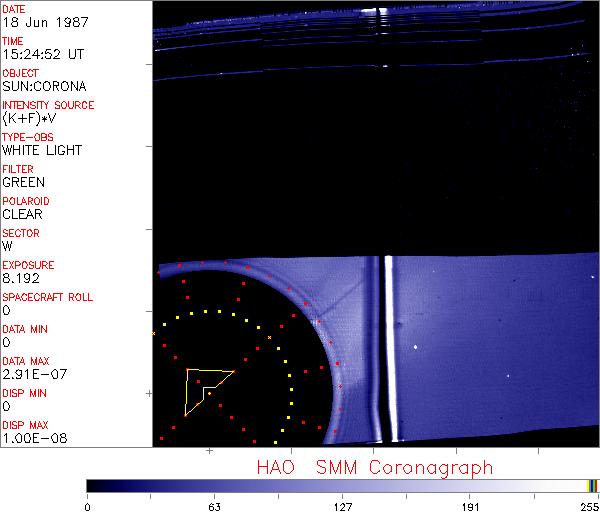
Task: Click the SPACECRAFT ROLL label
Action: (x=48, y=297)
